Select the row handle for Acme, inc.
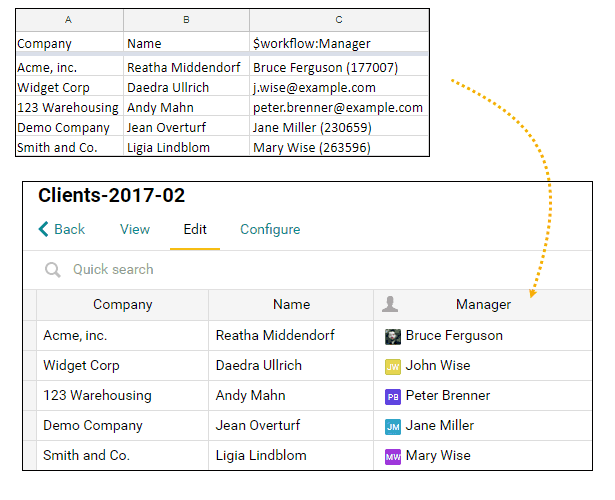Image resolution: width=615 pixels, height=500 pixels. pos(30,336)
